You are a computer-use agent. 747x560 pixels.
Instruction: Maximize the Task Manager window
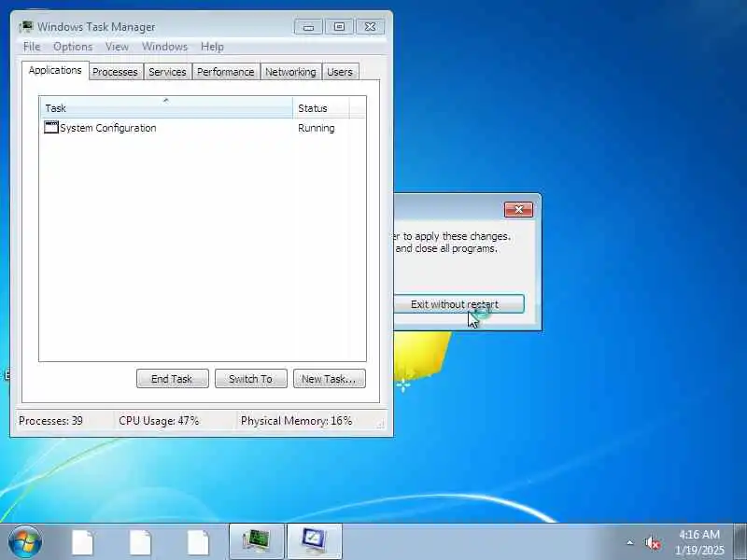[339, 27]
